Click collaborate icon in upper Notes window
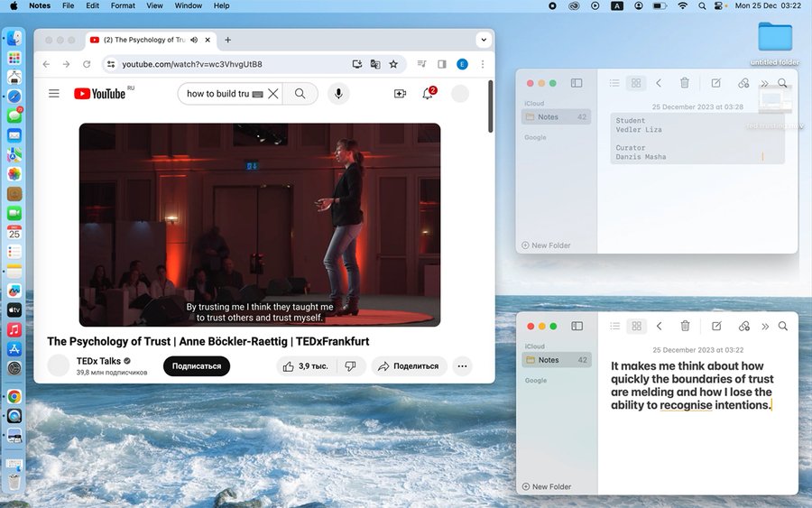Viewport: 812px width, 508px height. tap(743, 83)
